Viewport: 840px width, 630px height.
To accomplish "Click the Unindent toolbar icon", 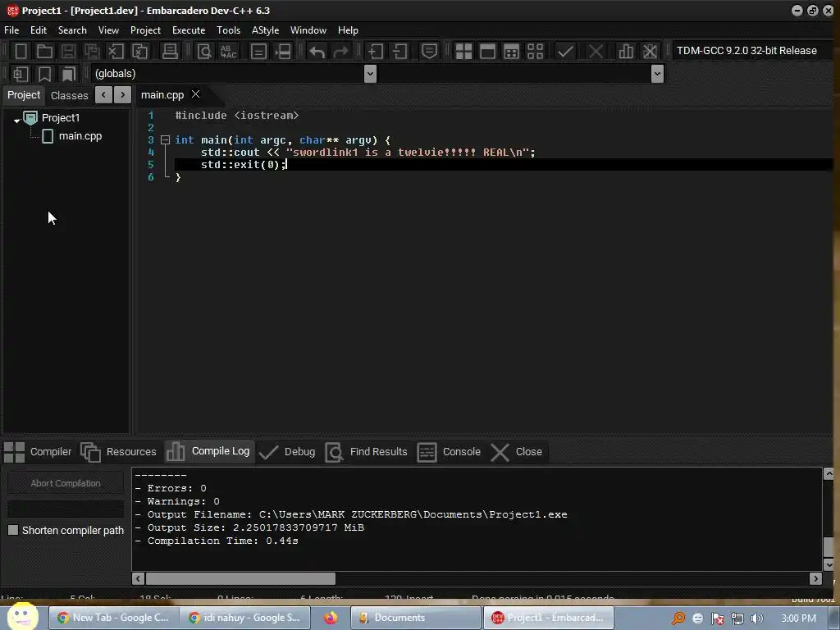I will click(399, 52).
